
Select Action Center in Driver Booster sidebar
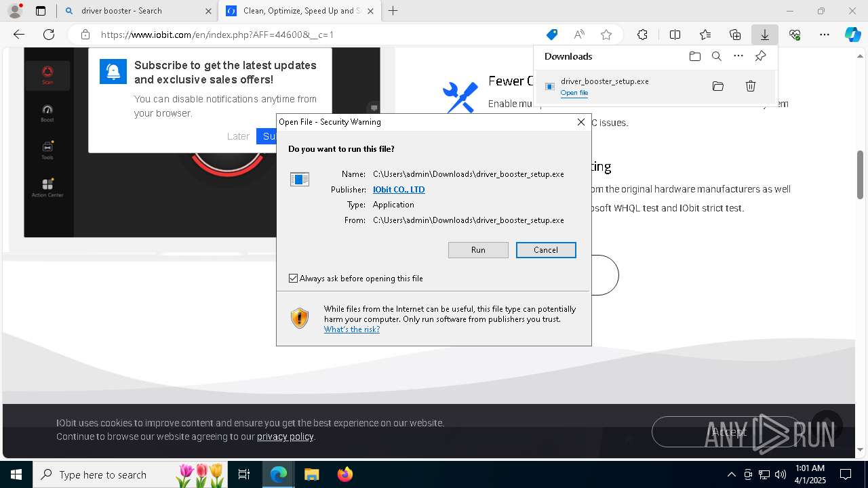(x=47, y=188)
